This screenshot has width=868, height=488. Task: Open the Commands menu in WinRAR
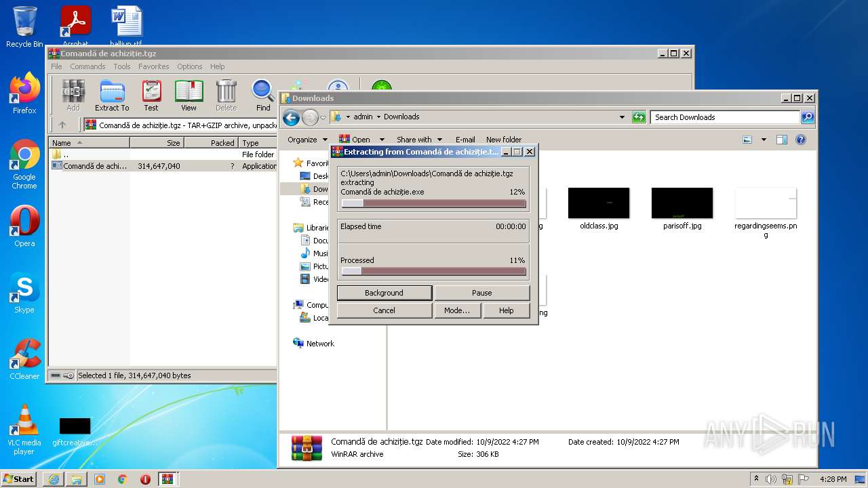87,66
